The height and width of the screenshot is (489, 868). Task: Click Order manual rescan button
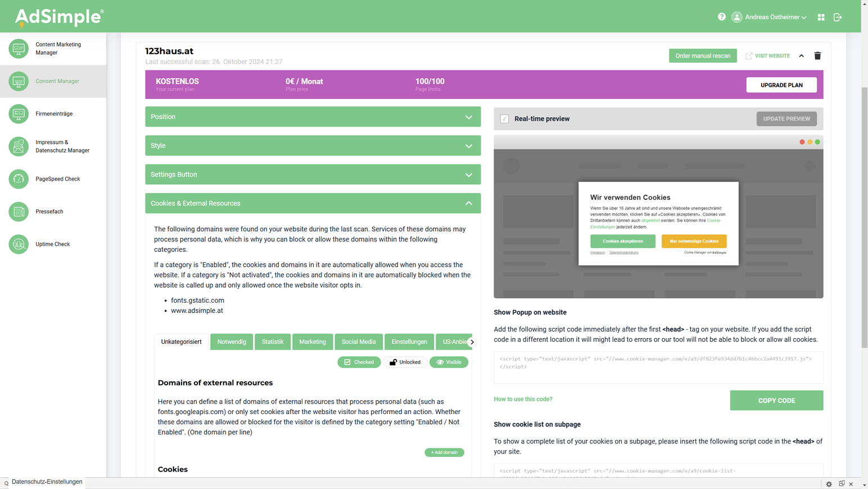coord(703,56)
